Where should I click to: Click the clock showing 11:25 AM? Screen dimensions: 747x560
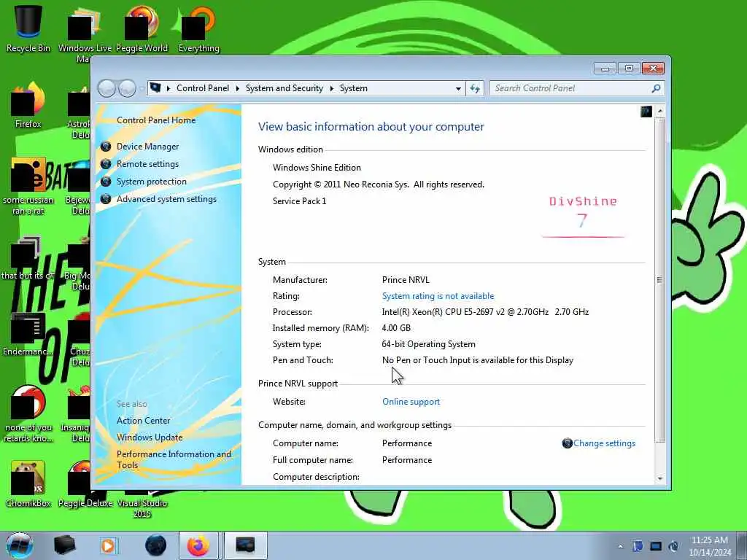coord(709,540)
